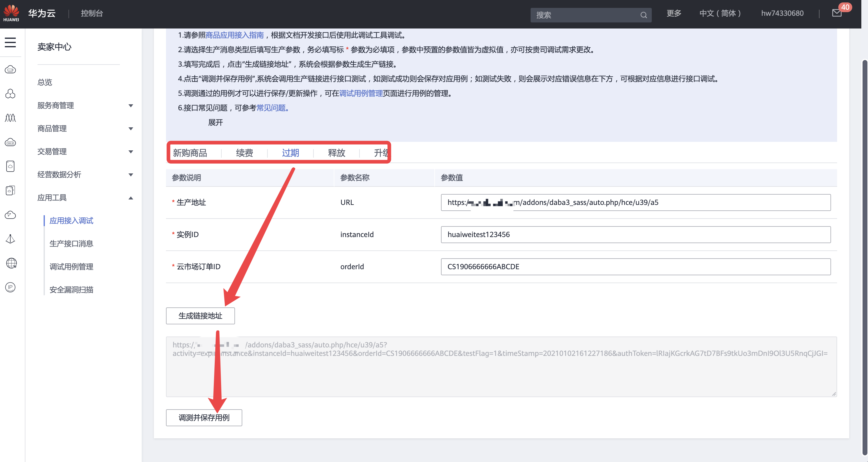Open the mail notifications icon
This screenshot has height=462, width=868.
(x=837, y=13)
